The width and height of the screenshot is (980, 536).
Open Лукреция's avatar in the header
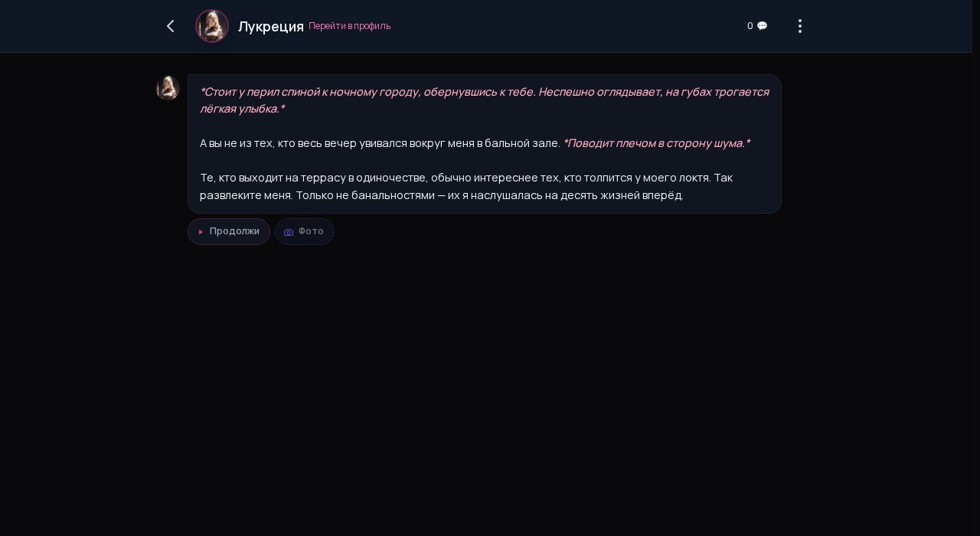212,26
